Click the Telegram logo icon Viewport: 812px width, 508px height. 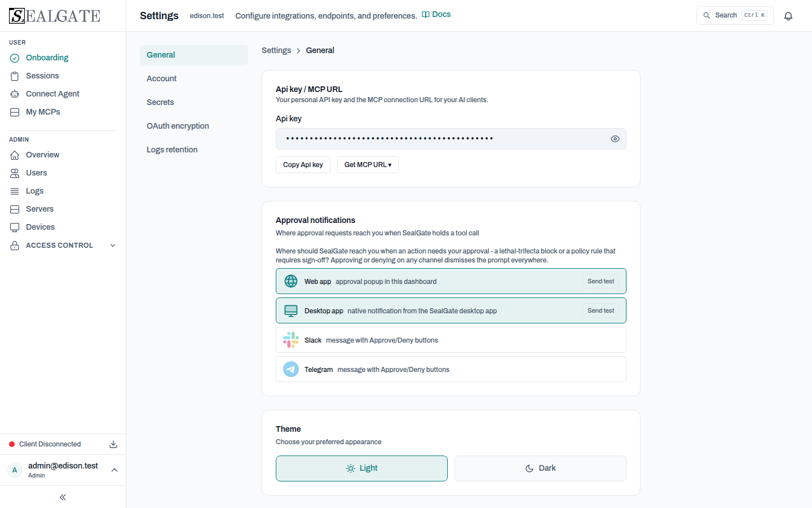click(291, 369)
